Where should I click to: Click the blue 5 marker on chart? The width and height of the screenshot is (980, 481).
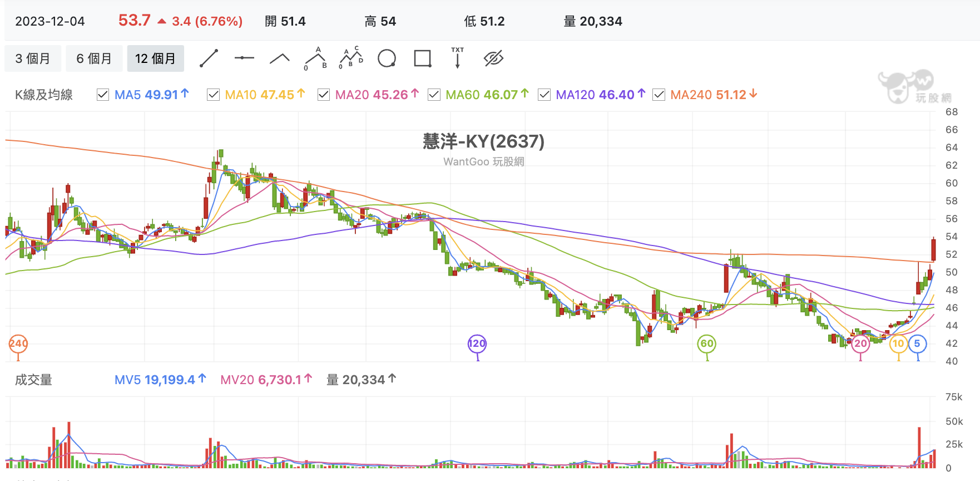917,343
